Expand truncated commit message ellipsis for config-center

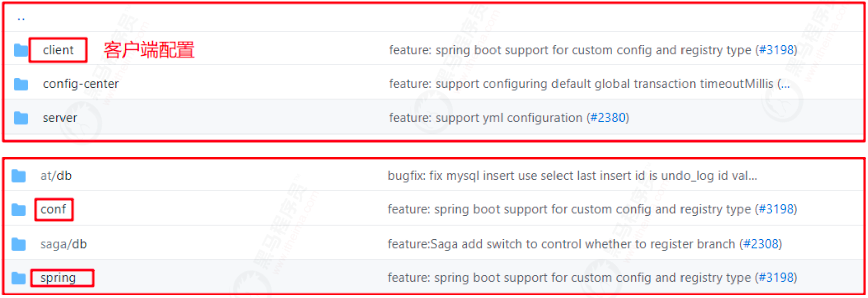pos(784,84)
